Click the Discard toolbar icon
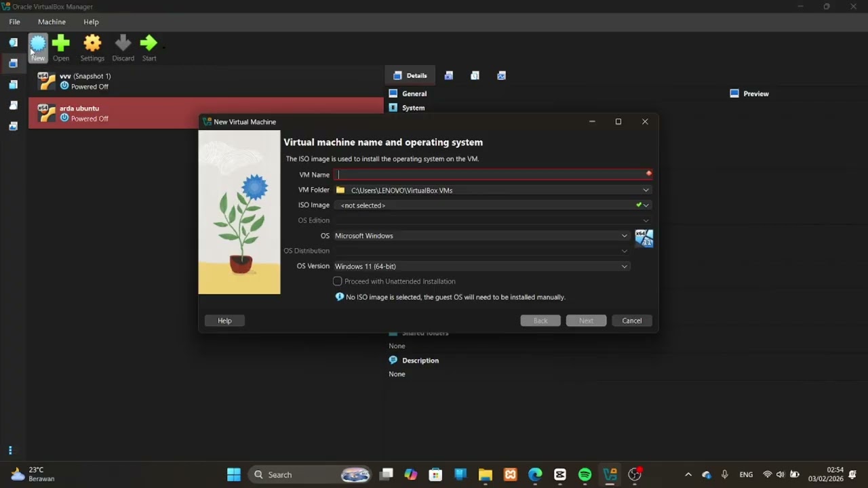The height and width of the screenshot is (488, 868). click(123, 48)
